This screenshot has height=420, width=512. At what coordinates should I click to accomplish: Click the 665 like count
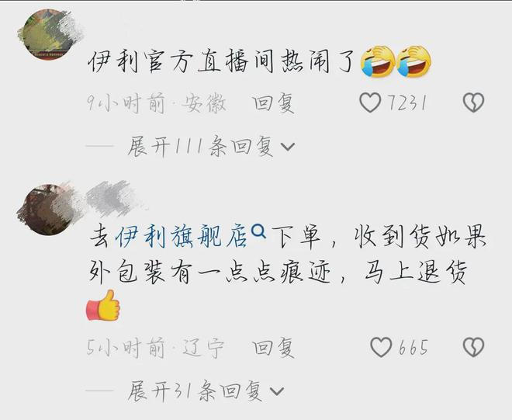pyautogui.click(x=413, y=347)
